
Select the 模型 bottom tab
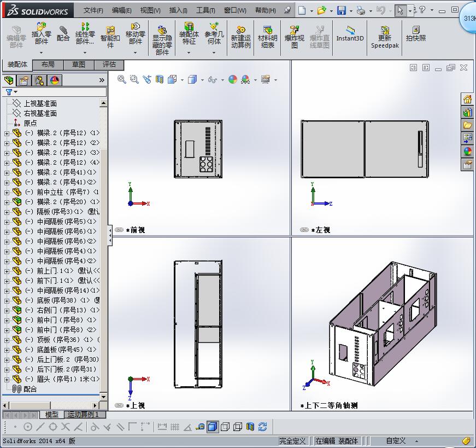[x=51, y=415]
